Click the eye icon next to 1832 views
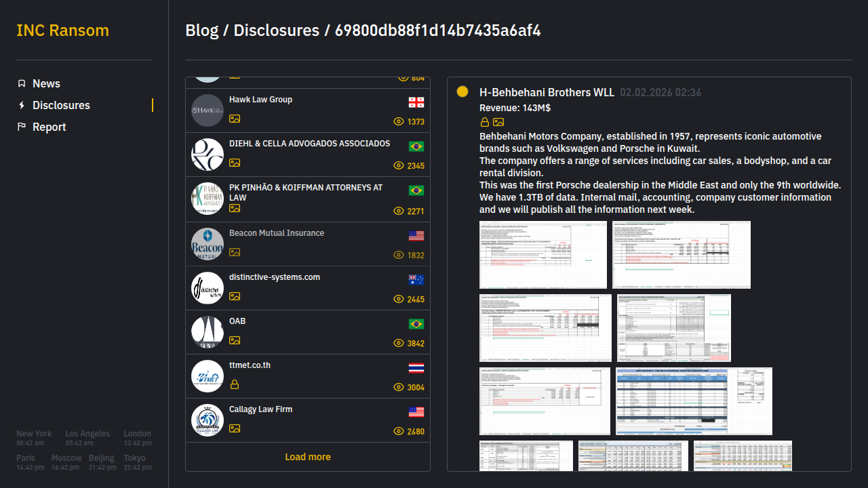The height and width of the screenshot is (488, 868). coord(399,255)
